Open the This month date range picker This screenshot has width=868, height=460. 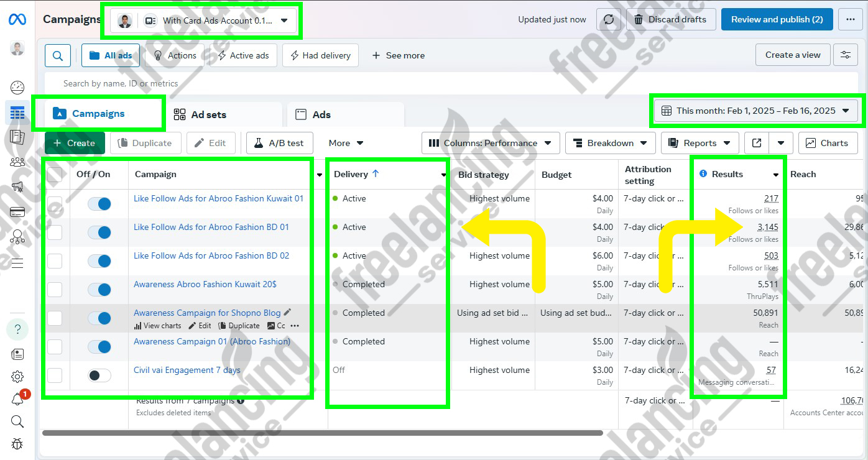[757, 111]
